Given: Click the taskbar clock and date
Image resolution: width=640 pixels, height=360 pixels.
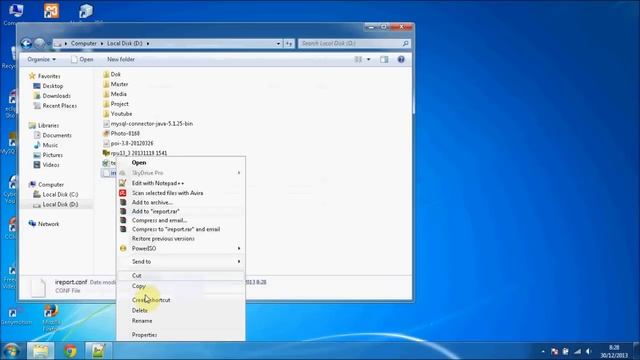Looking at the screenshot, I should (x=614, y=351).
